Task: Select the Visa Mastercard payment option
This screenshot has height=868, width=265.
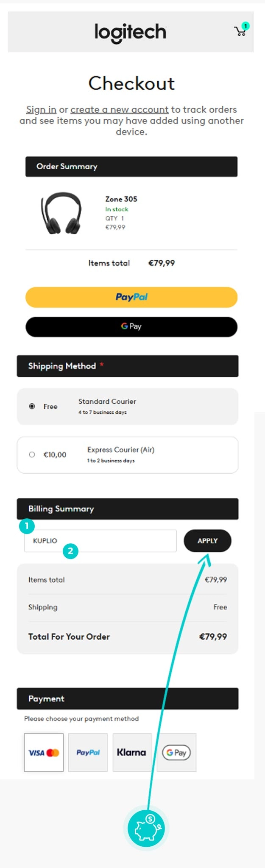Action: (x=44, y=753)
